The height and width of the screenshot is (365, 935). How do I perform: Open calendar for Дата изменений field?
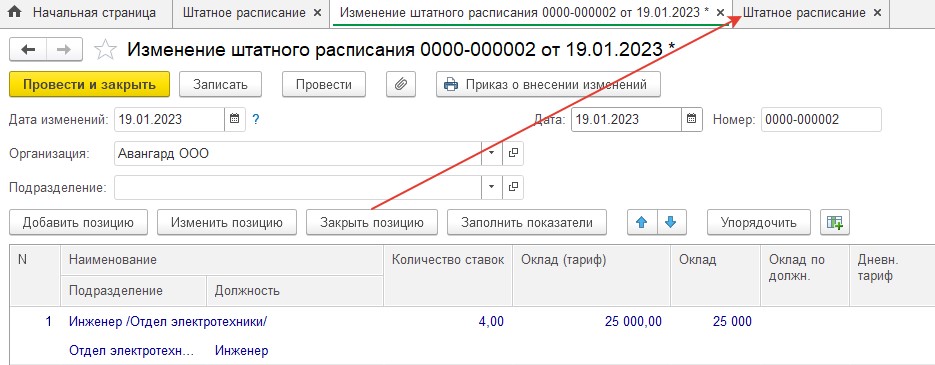[x=234, y=119]
